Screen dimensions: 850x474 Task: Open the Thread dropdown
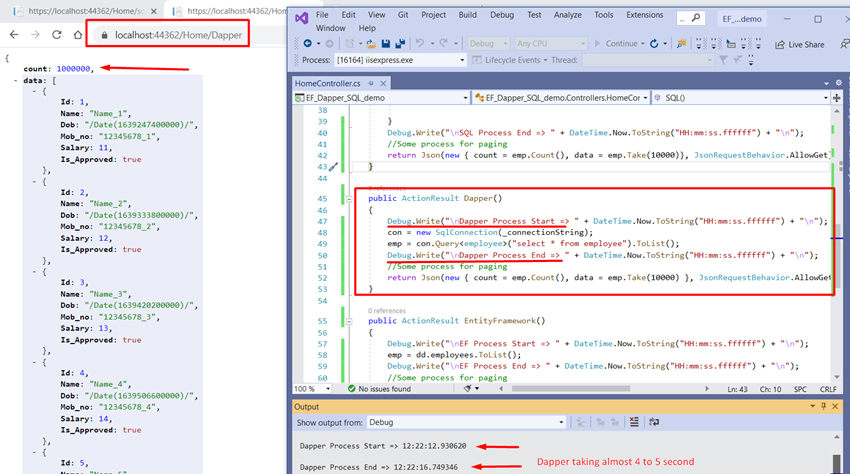coord(648,60)
